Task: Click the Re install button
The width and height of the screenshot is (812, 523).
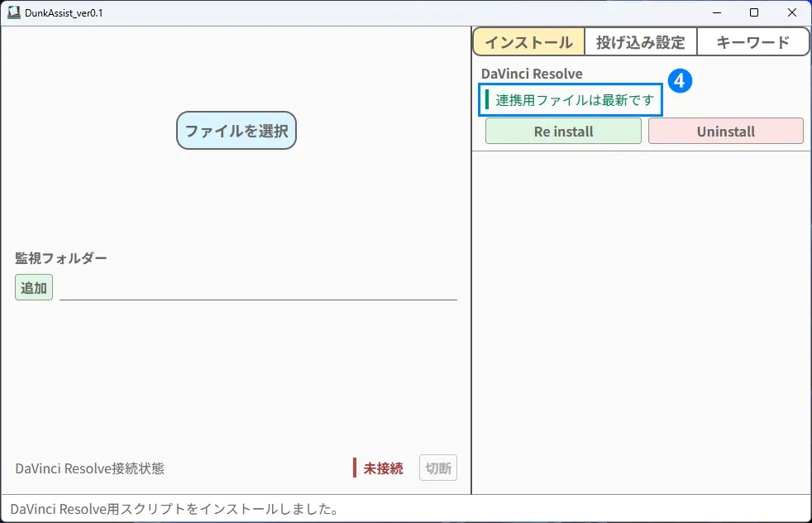Action: [563, 131]
